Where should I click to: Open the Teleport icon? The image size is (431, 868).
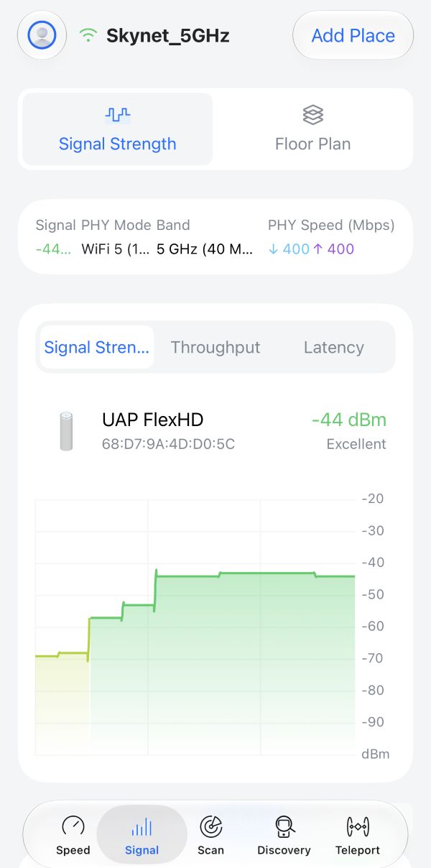pyautogui.click(x=358, y=826)
